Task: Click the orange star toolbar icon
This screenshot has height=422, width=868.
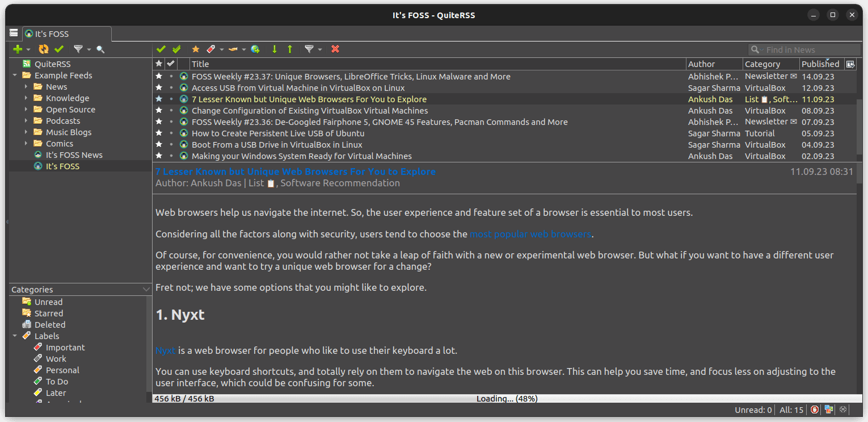Action: [196, 49]
